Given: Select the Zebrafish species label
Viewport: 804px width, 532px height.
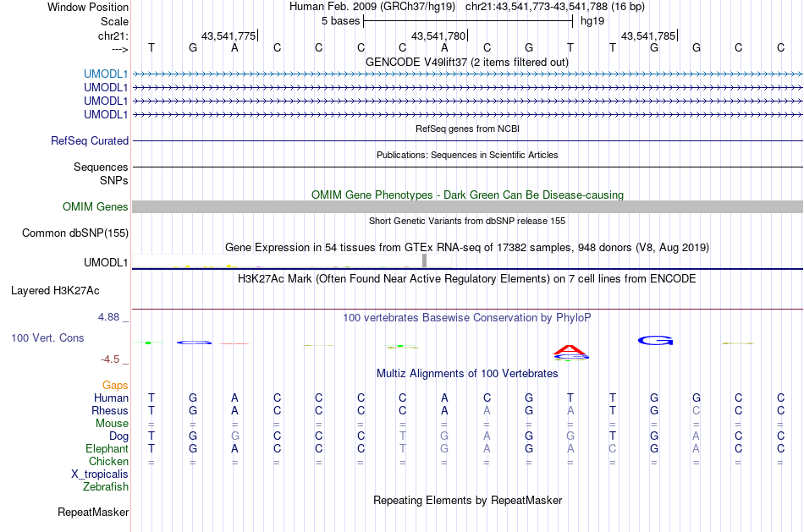Looking at the screenshot, I should click(x=106, y=487).
